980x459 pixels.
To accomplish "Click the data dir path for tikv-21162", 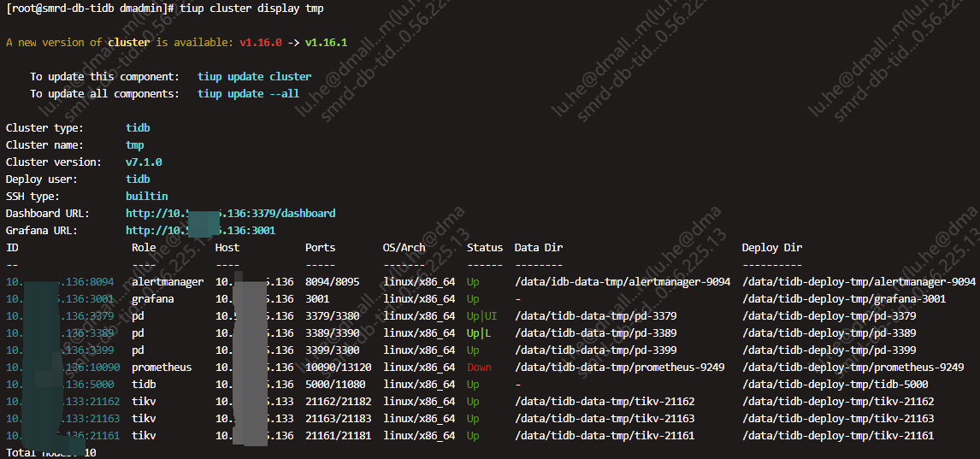I will pyautogui.click(x=605, y=402).
